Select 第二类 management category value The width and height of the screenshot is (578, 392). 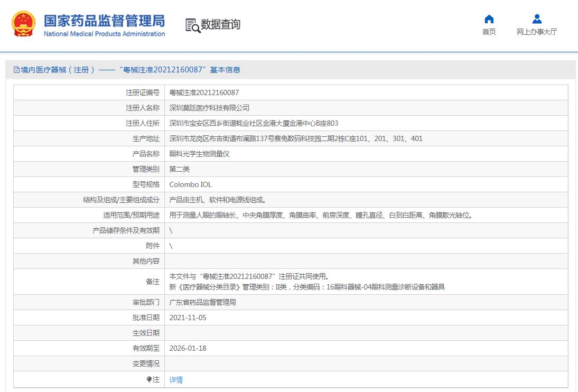point(179,169)
